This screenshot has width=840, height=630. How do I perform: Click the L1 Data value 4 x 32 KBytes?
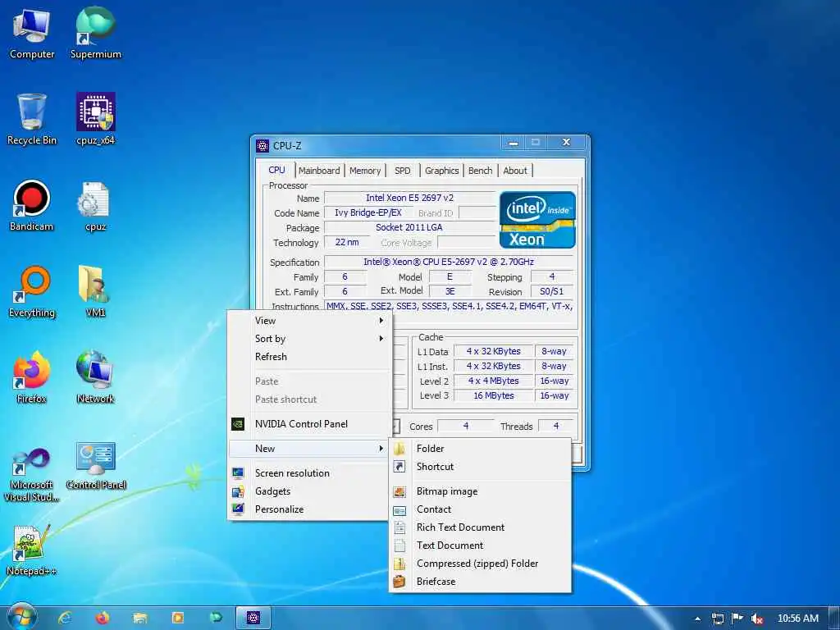point(493,351)
